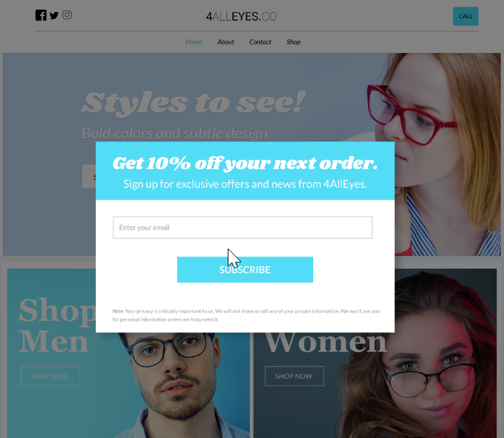This screenshot has width=504, height=438.
Task: Open the Twitter bird icon
Action: 54,15
